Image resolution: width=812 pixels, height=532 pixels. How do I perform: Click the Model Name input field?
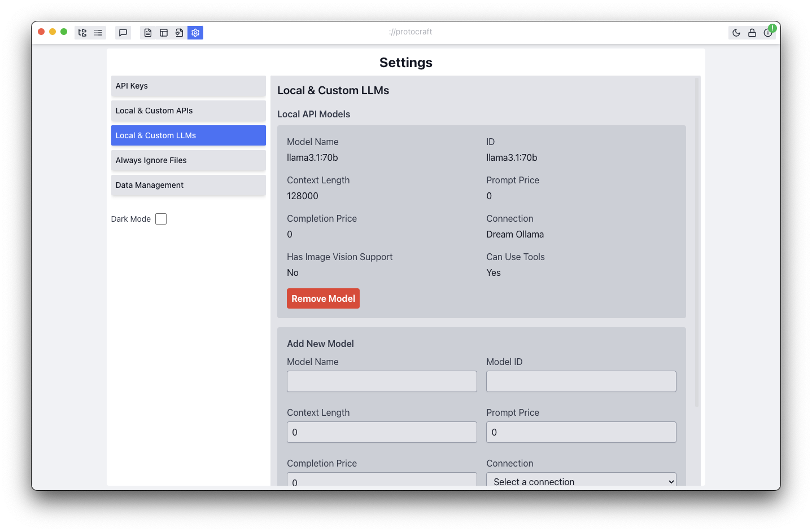click(x=382, y=381)
